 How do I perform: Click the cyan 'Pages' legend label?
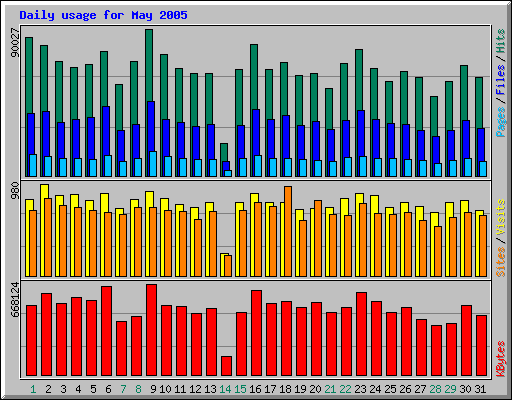tap(501, 122)
